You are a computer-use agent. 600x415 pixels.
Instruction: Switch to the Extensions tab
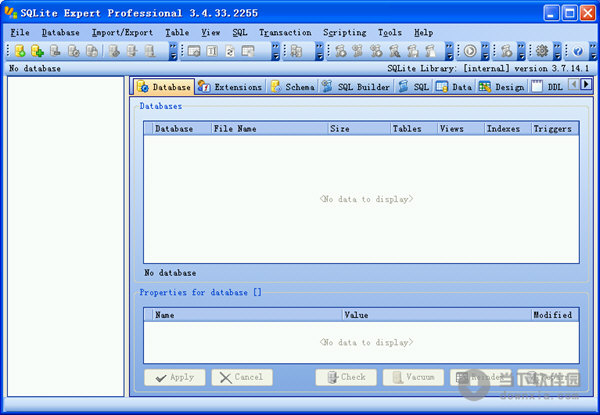[231, 87]
